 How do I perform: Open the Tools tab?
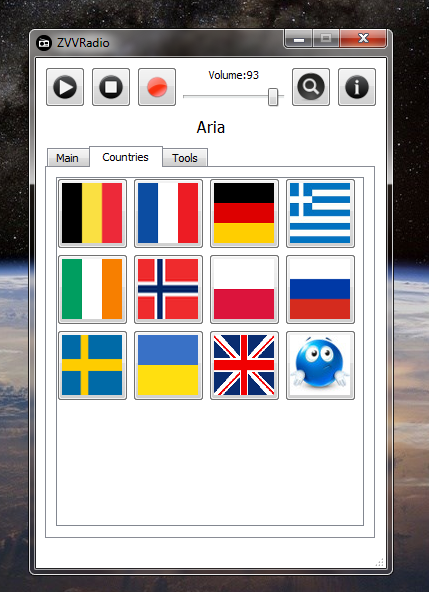[x=185, y=157]
